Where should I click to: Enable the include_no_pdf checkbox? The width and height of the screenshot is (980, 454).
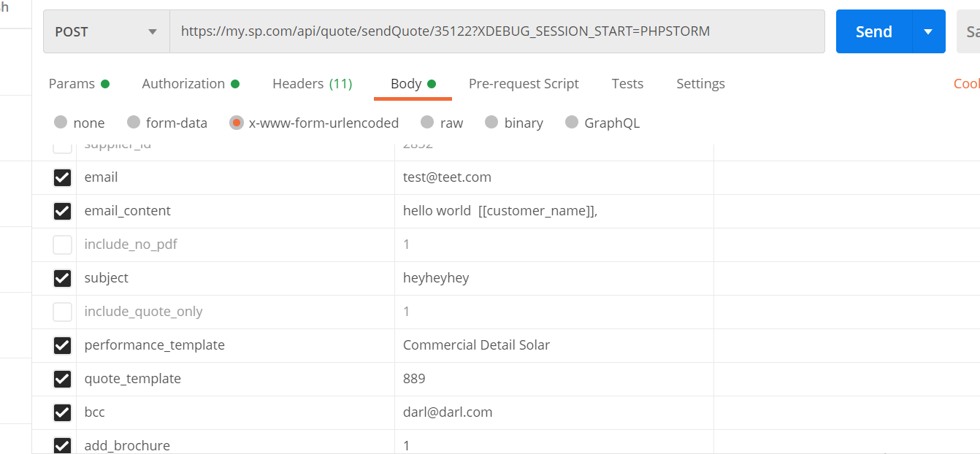tap(63, 245)
